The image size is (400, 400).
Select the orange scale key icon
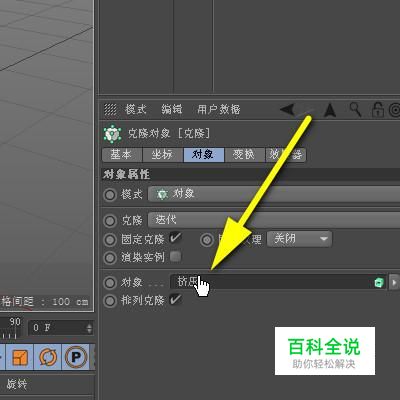click(20, 357)
